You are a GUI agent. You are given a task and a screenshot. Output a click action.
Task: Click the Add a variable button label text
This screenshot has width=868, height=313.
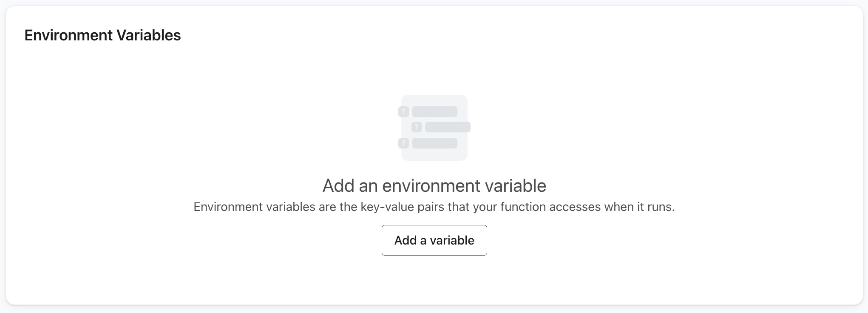(434, 240)
